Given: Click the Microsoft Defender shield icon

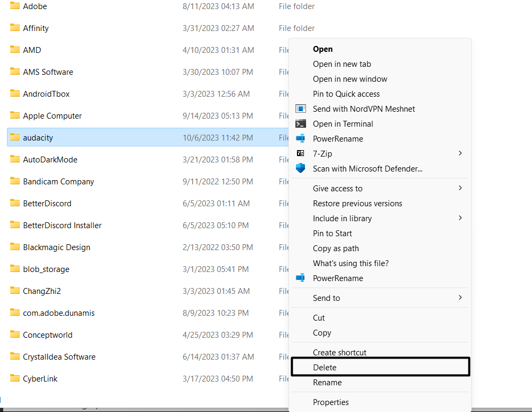Looking at the screenshot, I should tap(301, 168).
